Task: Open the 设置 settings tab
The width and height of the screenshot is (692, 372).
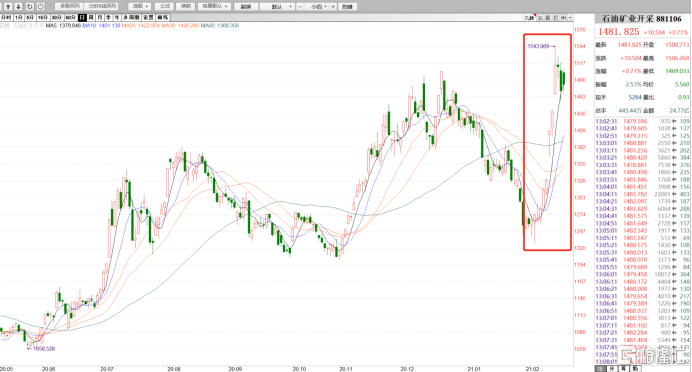Action: (148, 17)
